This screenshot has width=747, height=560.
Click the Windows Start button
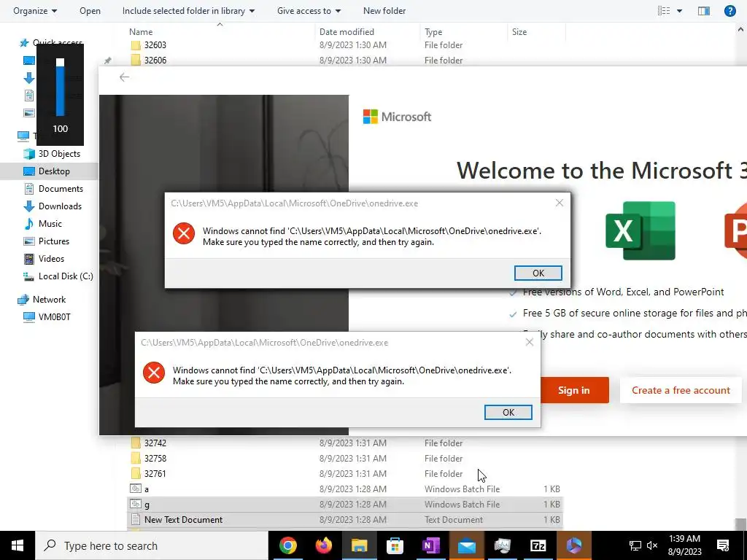(x=18, y=545)
